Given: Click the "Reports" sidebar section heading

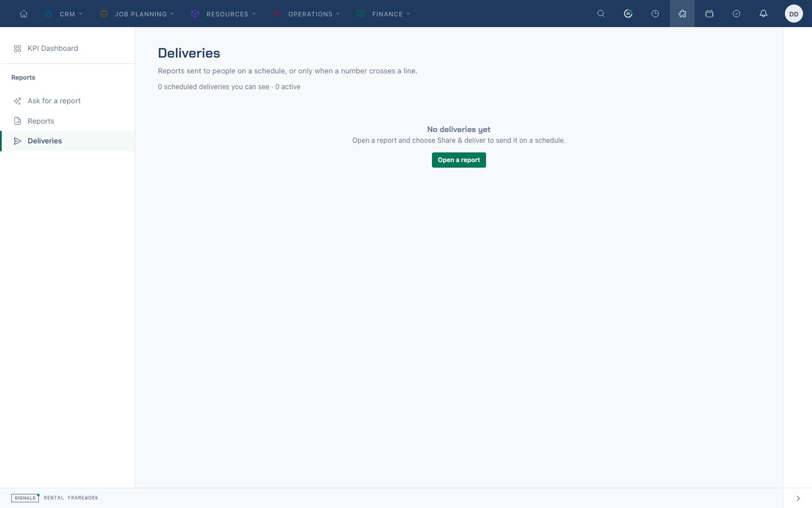Looking at the screenshot, I should pyautogui.click(x=23, y=77).
